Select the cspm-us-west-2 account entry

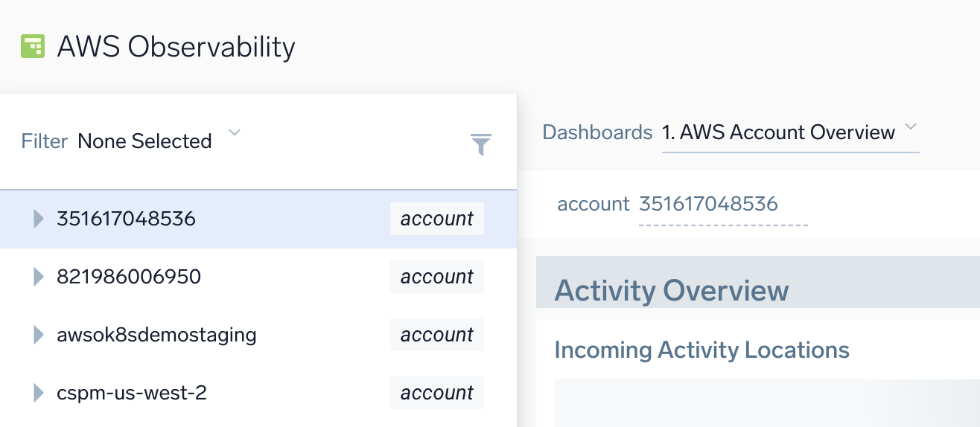click(132, 393)
